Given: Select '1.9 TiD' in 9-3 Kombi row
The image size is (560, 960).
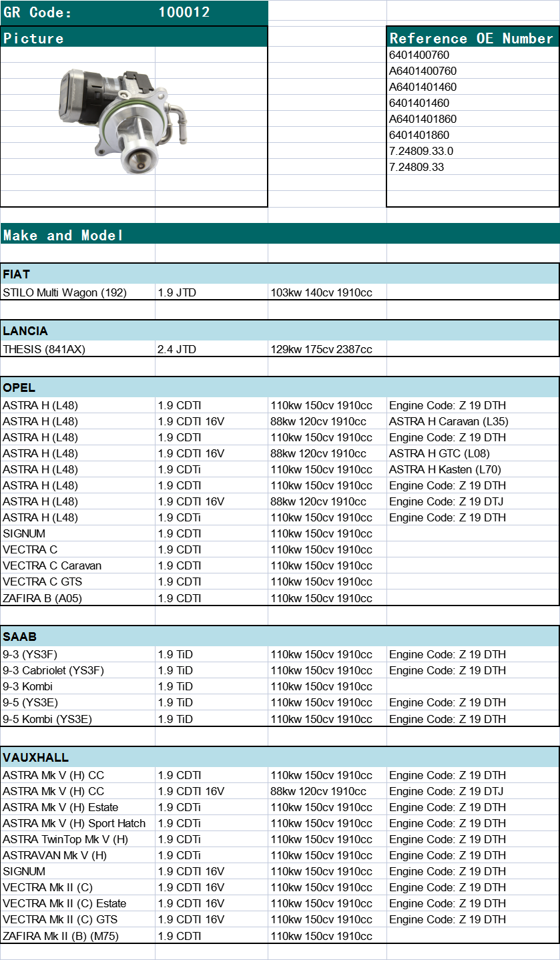Looking at the screenshot, I should [176, 686].
